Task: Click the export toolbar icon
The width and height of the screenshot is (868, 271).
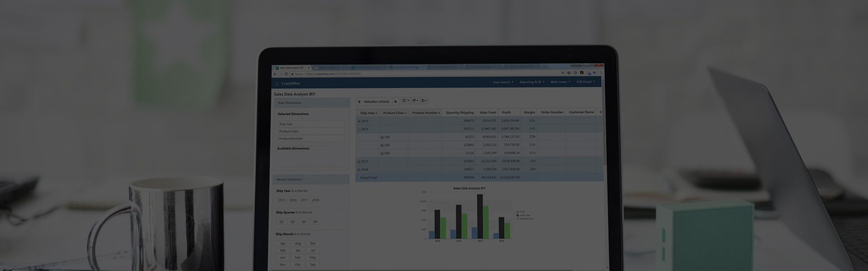Action: point(415,101)
